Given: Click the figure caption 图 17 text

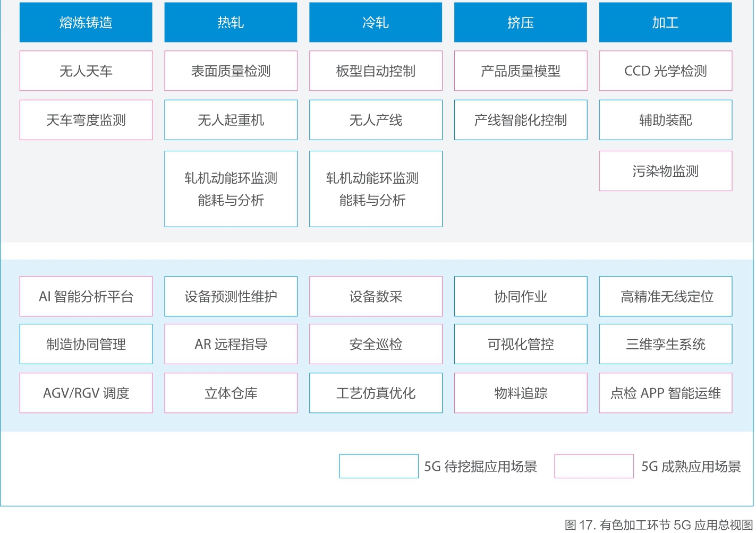Looking at the screenshot, I should (658, 525).
